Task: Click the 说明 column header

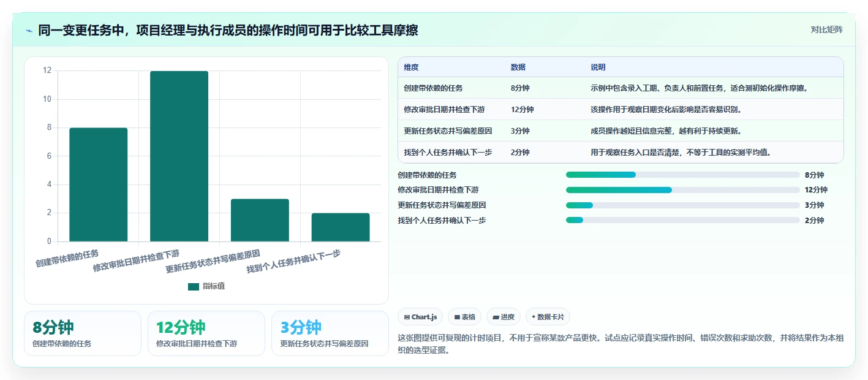Action: 598,67
